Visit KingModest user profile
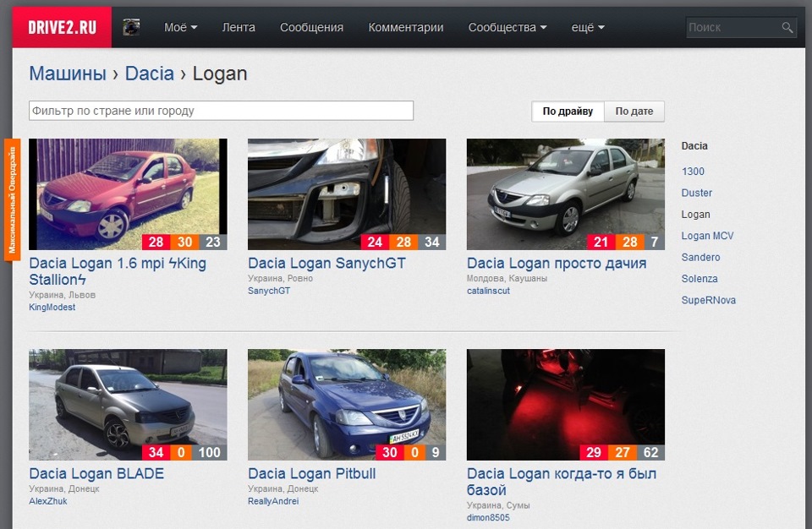This screenshot has width=812, height=529. [x=52, y=307]
